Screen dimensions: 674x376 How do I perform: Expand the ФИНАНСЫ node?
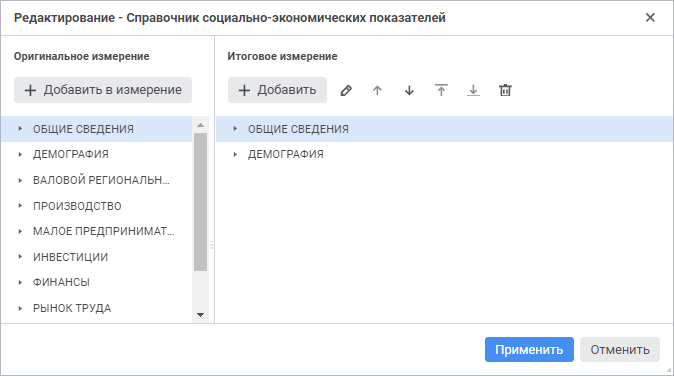(20, 282)
